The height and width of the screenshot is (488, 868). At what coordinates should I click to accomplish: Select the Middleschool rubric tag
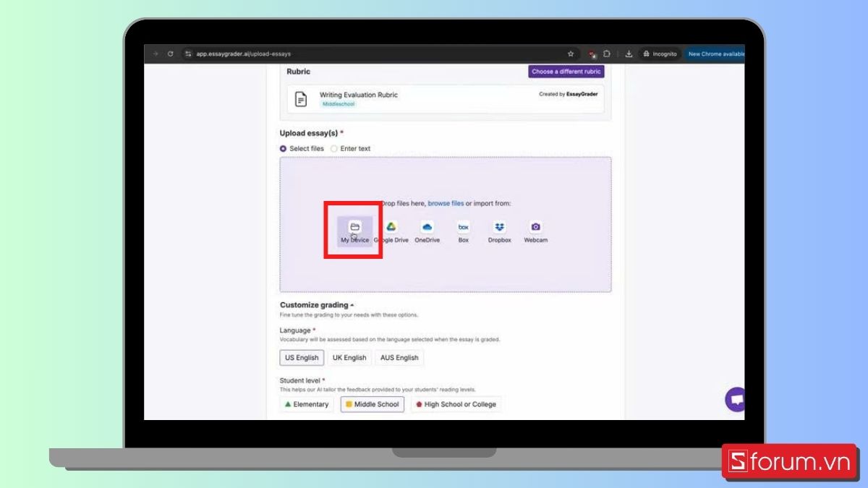(x=338, y=103)
